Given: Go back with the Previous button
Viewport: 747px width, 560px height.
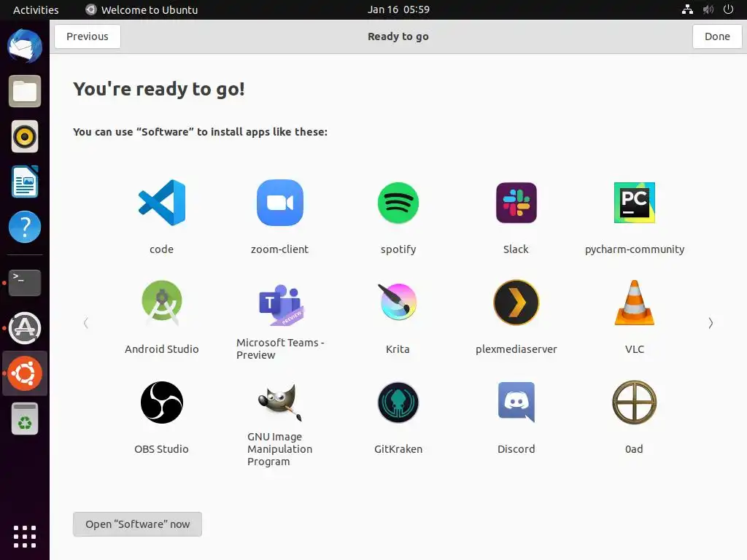Looking at the screenshot, I should point(88,36).
